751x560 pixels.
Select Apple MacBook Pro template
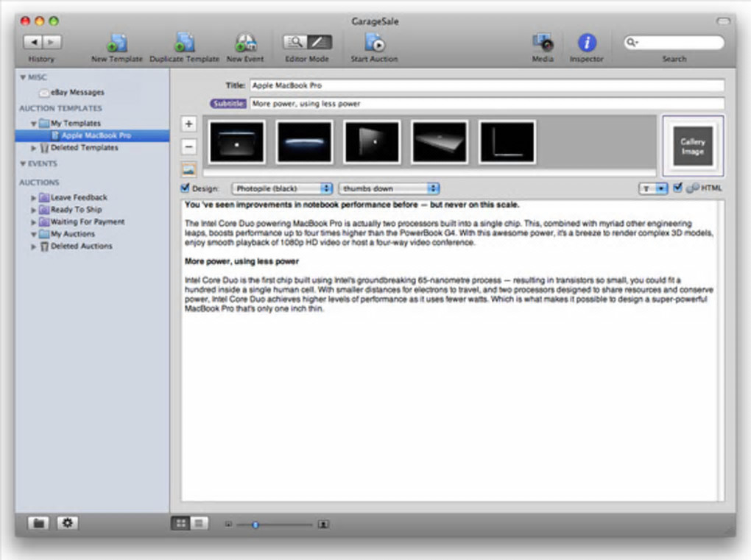[92, 135]
